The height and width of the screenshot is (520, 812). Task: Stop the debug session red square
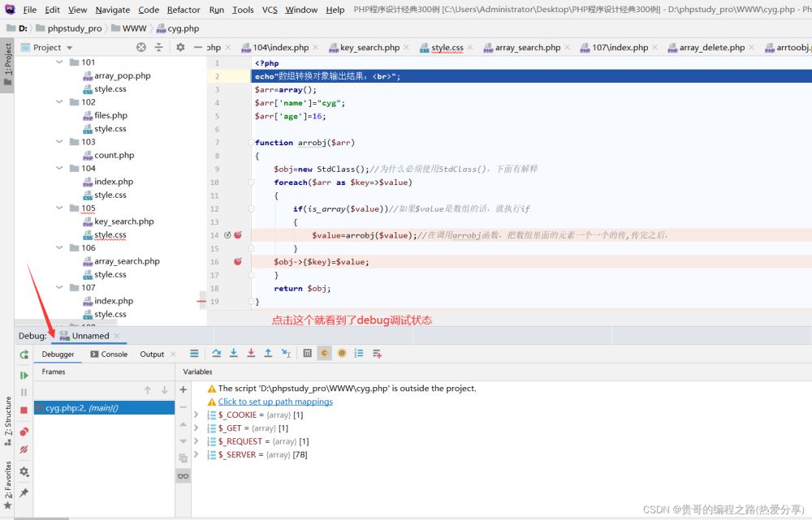pos(24,410)
